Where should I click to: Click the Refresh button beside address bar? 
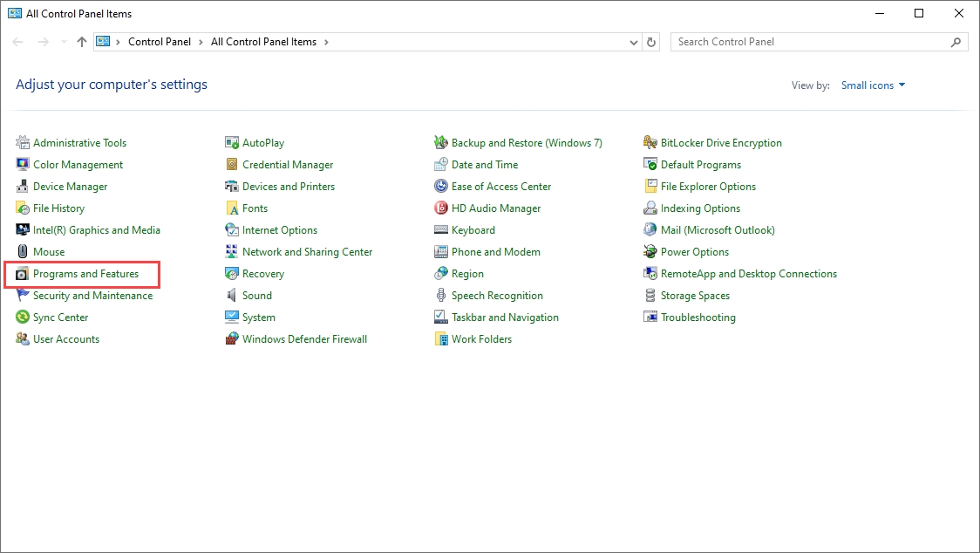(x=651, y=42)
